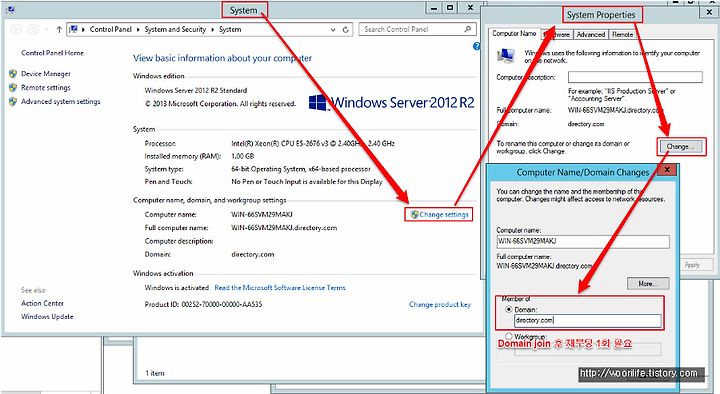Click the WIN-66SVM29MAKJ.directory.com full name in System window
Image resolution: width=720 pixels, height=394 pixels.
(284, 228)
